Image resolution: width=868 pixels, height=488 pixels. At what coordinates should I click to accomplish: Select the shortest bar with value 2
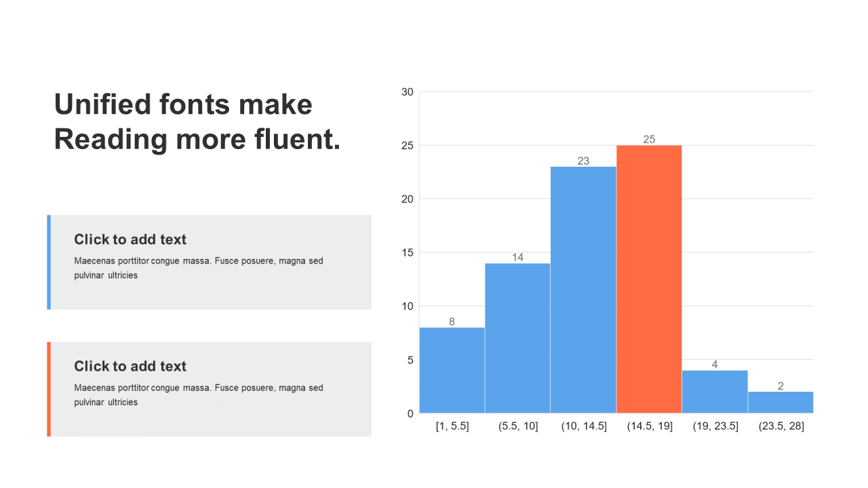coord(781,403)
